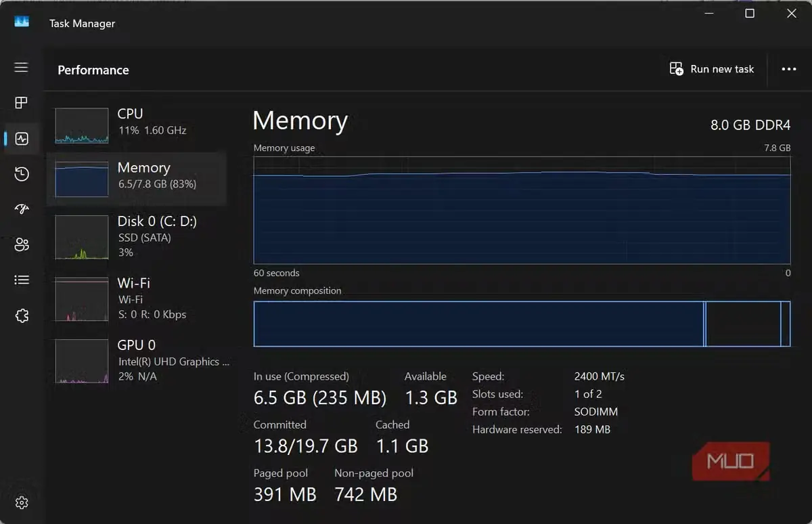Select the GPU 0 performance item

(x=136, y=362)
